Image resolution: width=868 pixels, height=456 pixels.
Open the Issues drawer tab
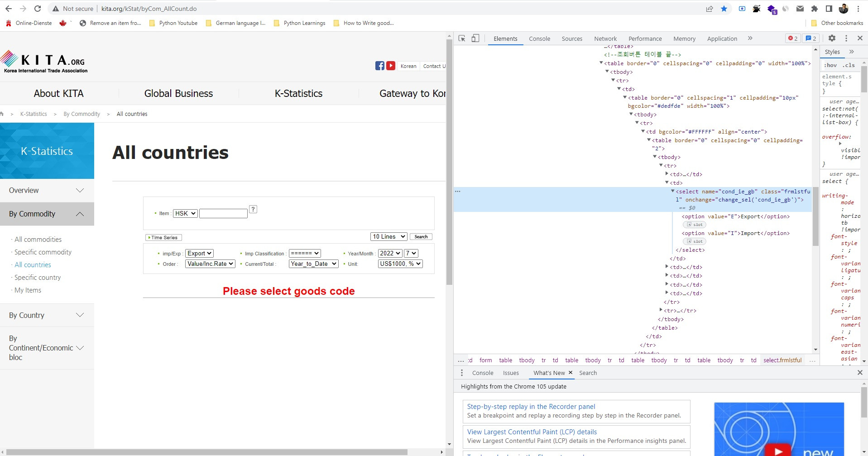(511, 373)
